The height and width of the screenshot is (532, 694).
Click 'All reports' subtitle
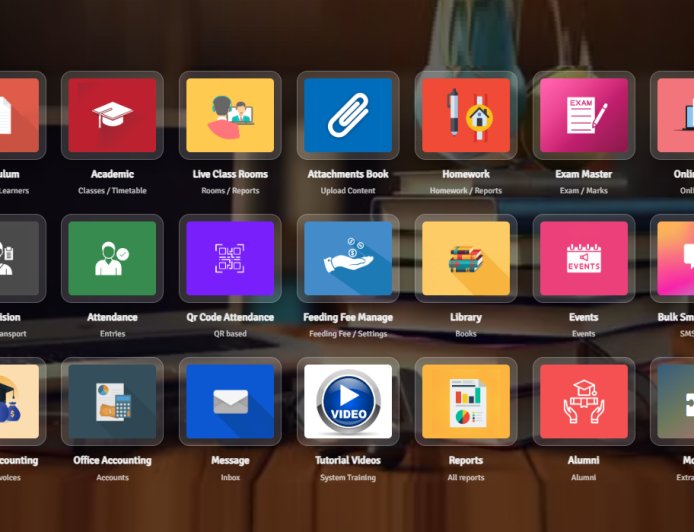pos(466,478)
